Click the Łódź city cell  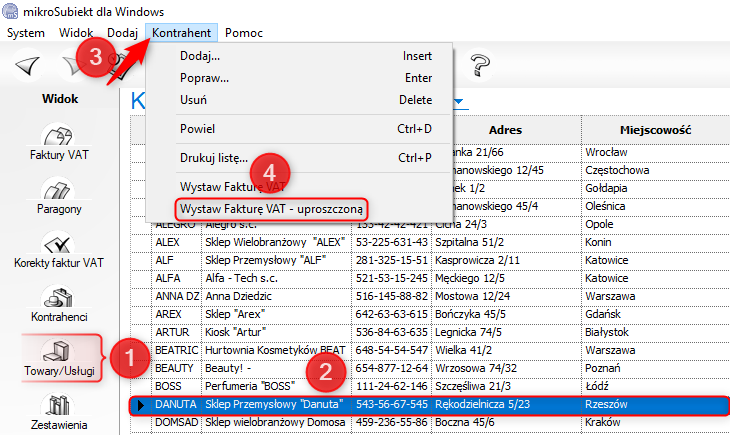656,386
